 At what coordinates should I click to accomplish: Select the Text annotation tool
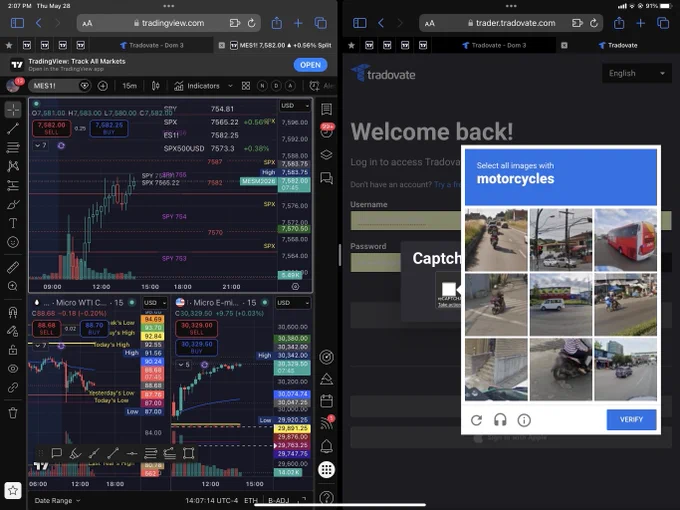click(13, 223)
